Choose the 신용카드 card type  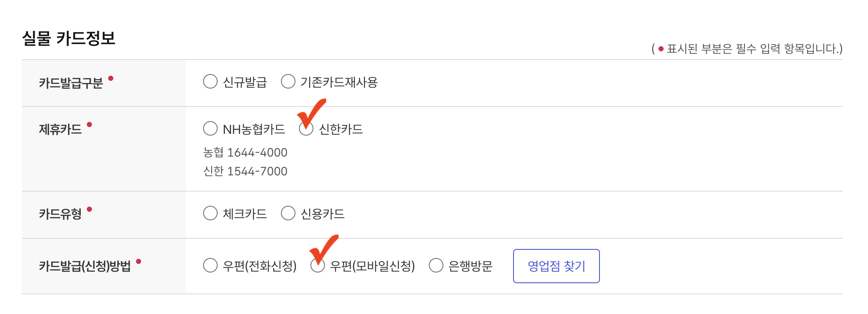point(288,213)
